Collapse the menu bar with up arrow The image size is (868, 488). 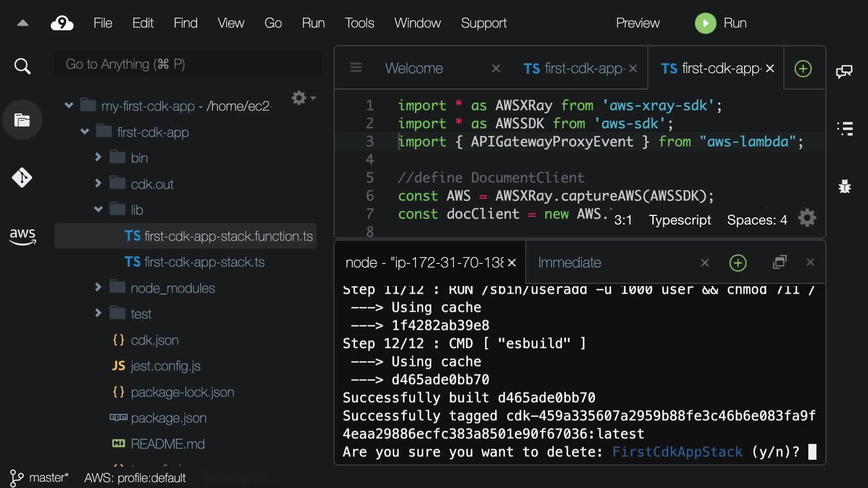pos(23,23)
